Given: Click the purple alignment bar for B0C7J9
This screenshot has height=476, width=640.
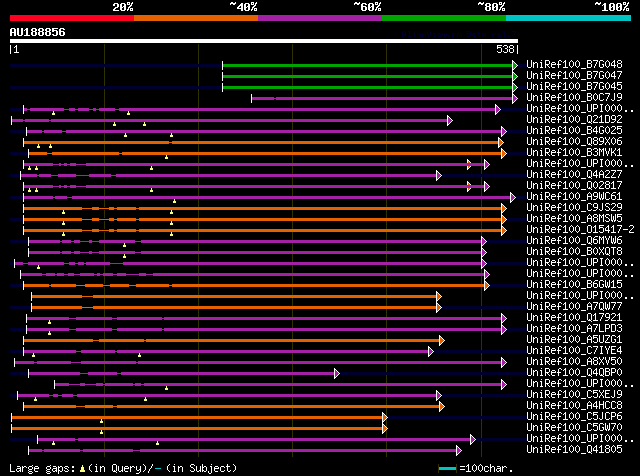Looking at the screenshot, I should coord(382,98).
